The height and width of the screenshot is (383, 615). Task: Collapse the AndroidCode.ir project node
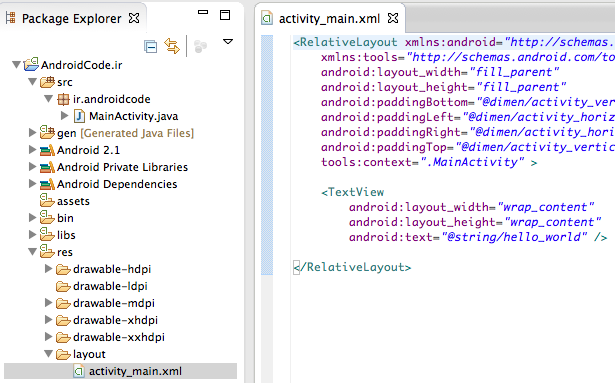pos(16,64)
